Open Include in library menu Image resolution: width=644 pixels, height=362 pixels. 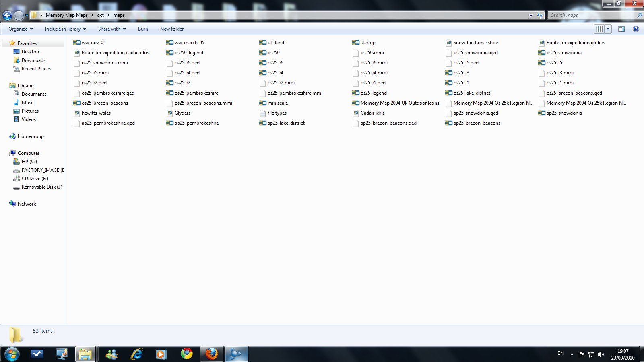(65, 29)
